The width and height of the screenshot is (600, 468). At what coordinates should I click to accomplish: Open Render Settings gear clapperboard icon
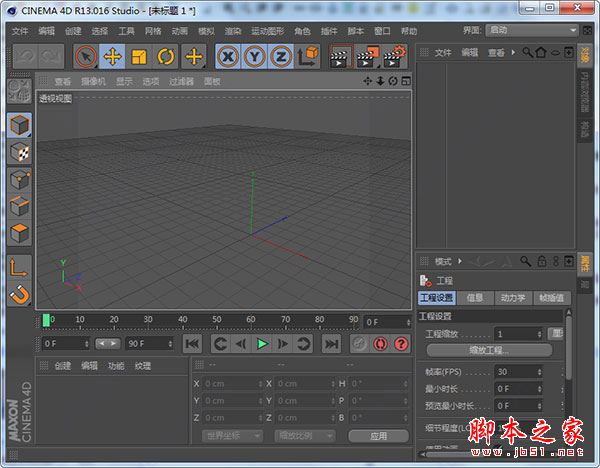[x=394, y=57]
